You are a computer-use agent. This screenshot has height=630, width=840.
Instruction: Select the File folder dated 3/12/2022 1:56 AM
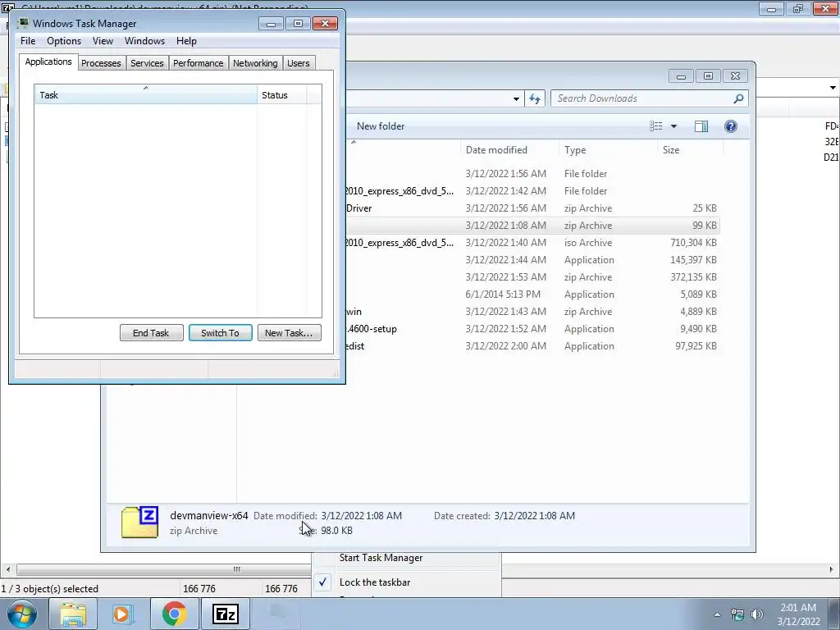(x=532, y=174)
